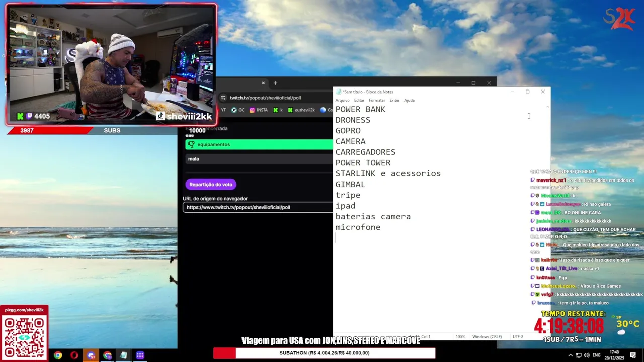Close the Bloco de Notas window

click(543, 92)
